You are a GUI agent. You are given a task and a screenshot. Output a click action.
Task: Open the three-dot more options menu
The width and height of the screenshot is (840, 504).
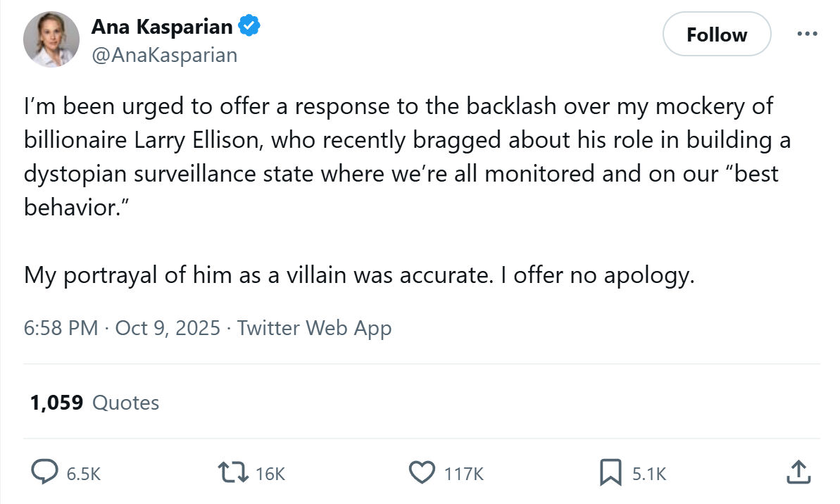[807, 34]
